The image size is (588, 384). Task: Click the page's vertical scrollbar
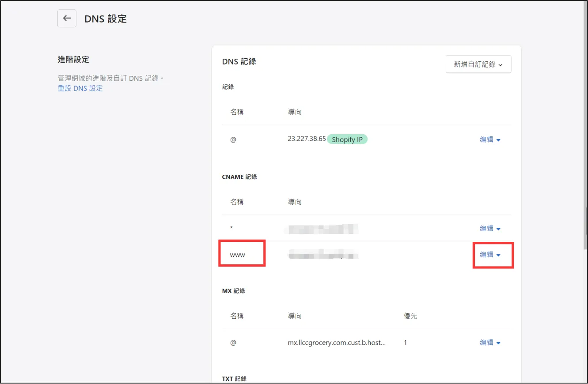pos(584,132)
